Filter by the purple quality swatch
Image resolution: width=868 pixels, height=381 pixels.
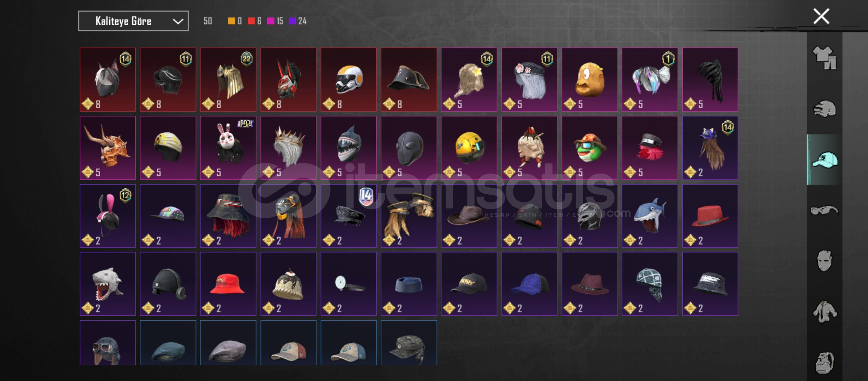coord(292,21)
